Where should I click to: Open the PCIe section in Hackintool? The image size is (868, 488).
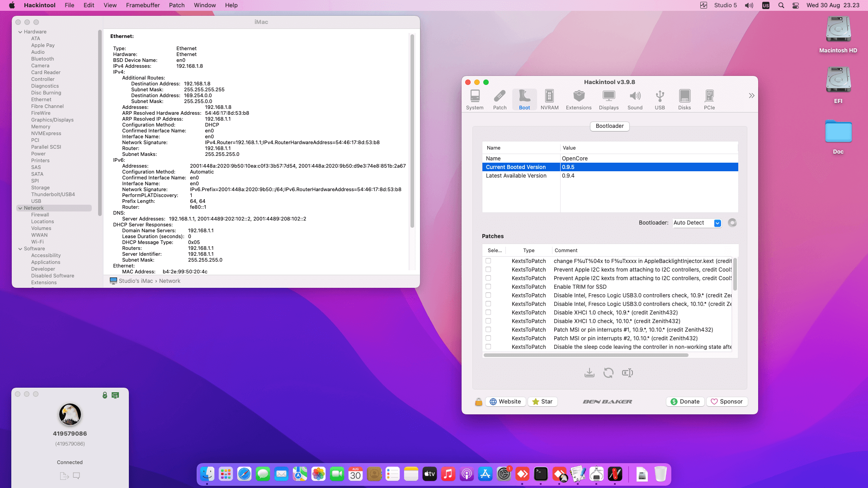tap(709, 99)
